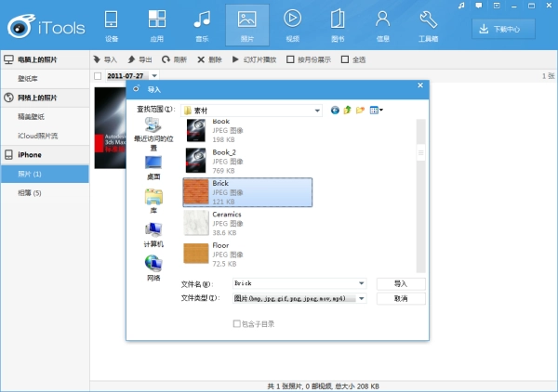Toggle 包含子目录 include subfolders checkbox

(x=236, y=324)
